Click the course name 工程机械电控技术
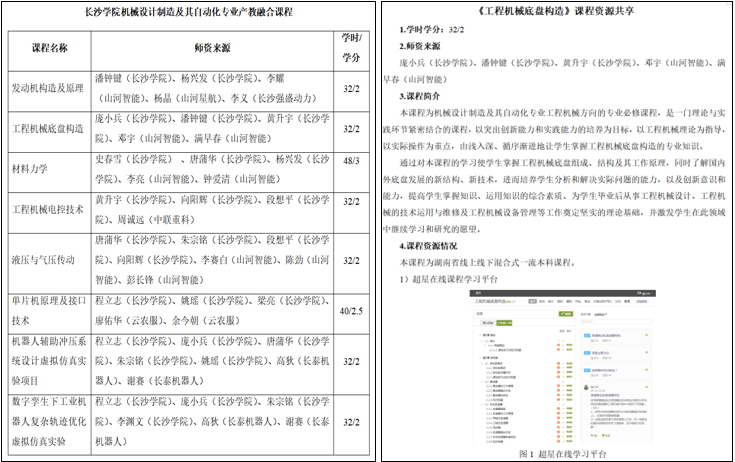Viewport: 735px width, 462px height. (x=48, y=209)
